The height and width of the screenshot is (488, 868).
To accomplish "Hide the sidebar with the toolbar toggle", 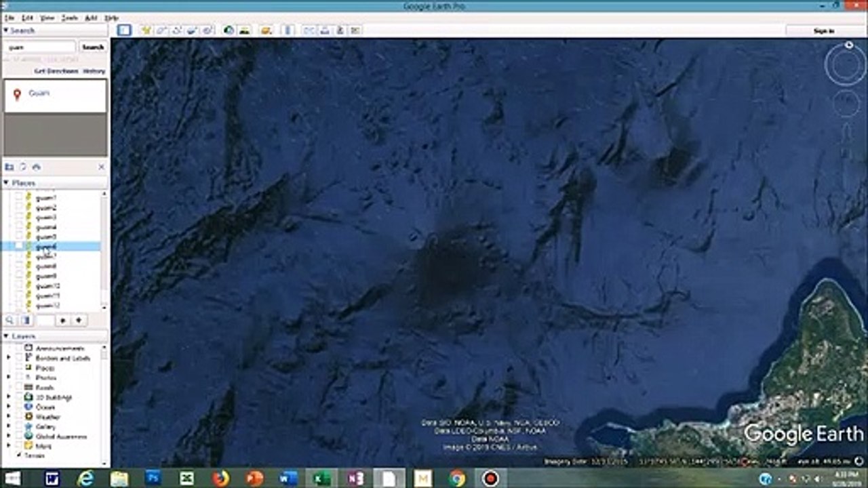I will tap(123, 30).
